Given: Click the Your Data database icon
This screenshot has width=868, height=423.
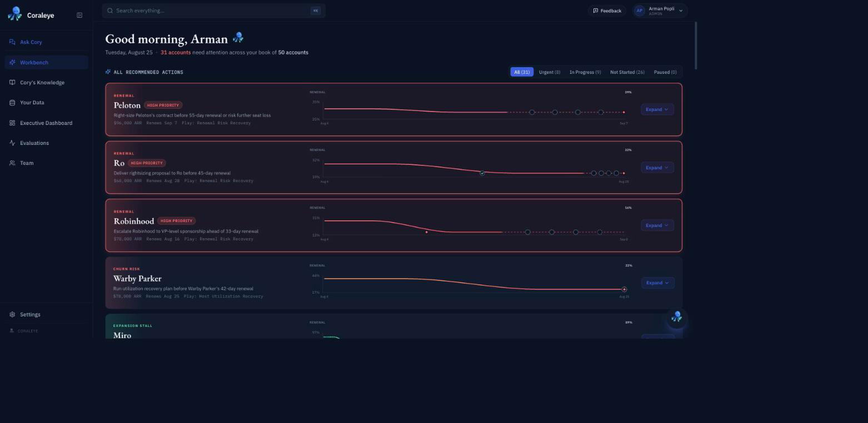Looking at the screenshot, I should [x=12, y=103].
